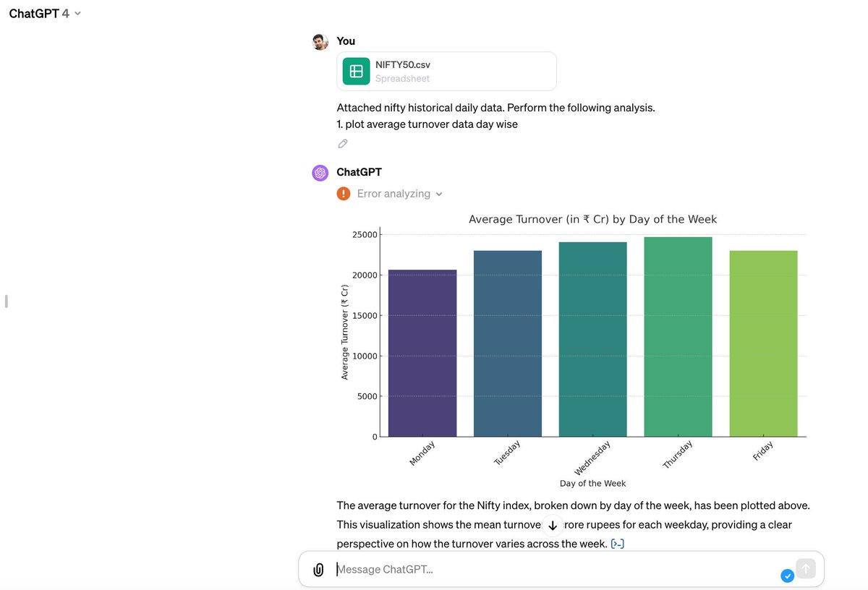Image resolution: width=868 pixels, height=590 pixels.
Task: Click the scroll to bottom arrow button
Action: 553,526
